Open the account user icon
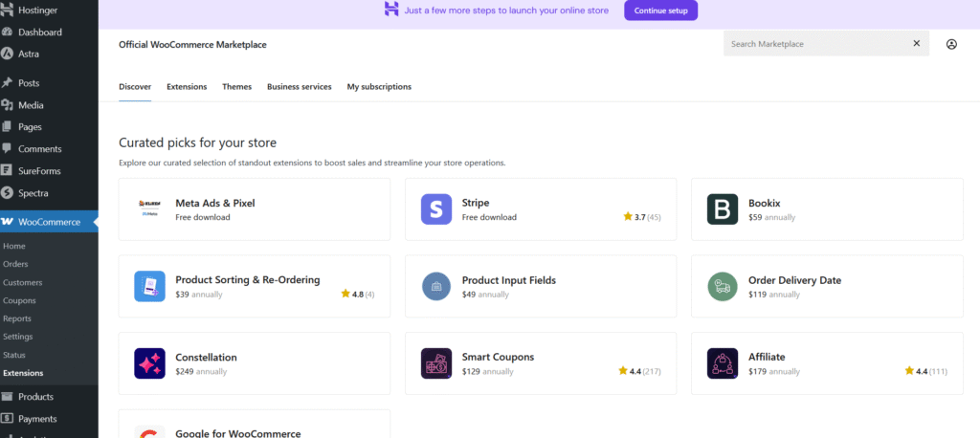This screenshot has width=980, height=438. (x=951, y=44)
